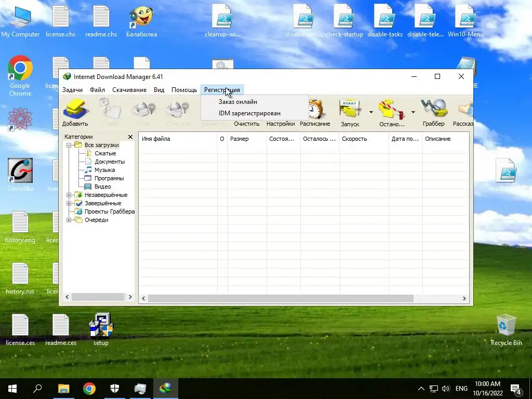Click Очистить toolbar button label
Screen dimensions: 532x399
coord(247,124)
